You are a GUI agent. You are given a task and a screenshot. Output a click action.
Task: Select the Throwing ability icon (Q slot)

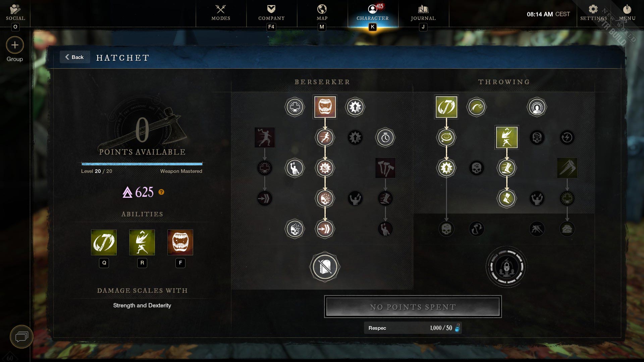tap(104, 242)
